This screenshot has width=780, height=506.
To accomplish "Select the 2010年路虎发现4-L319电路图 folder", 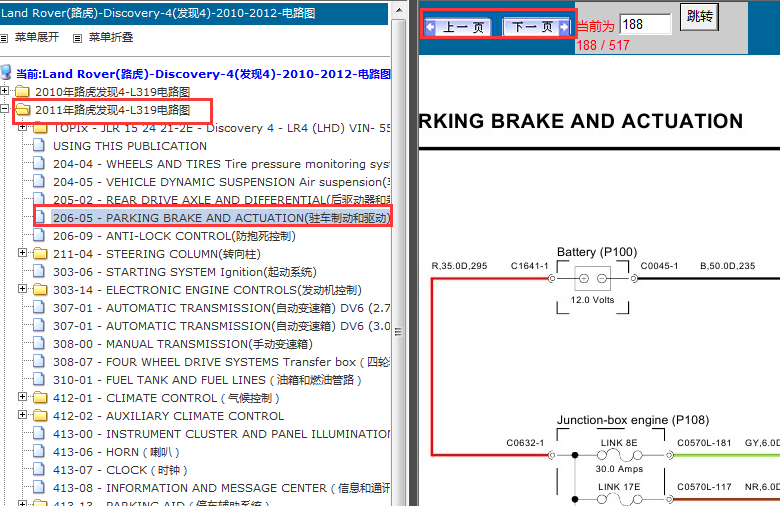I will coord(112,92).
